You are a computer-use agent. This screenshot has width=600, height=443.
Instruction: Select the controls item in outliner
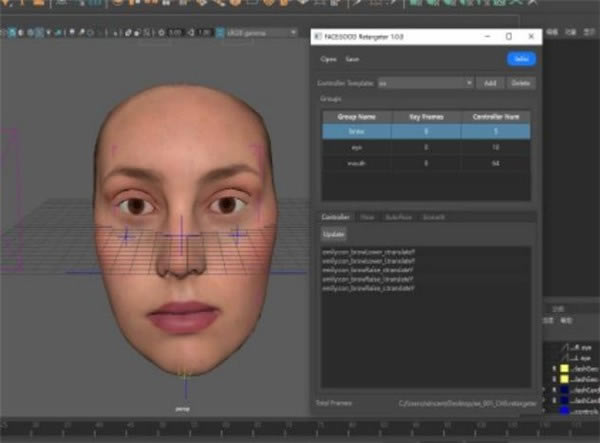585,412
